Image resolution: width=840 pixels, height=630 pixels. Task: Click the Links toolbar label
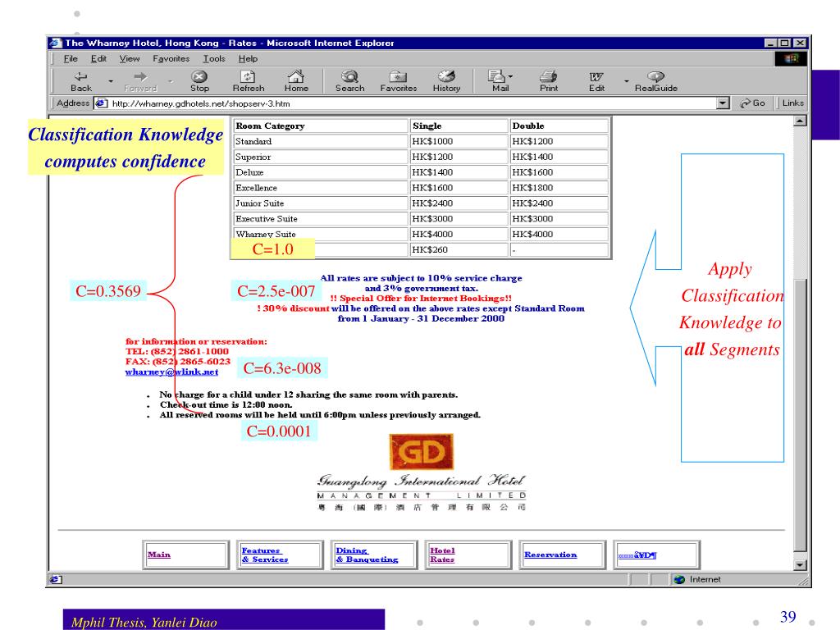click(x=793, y=103)
